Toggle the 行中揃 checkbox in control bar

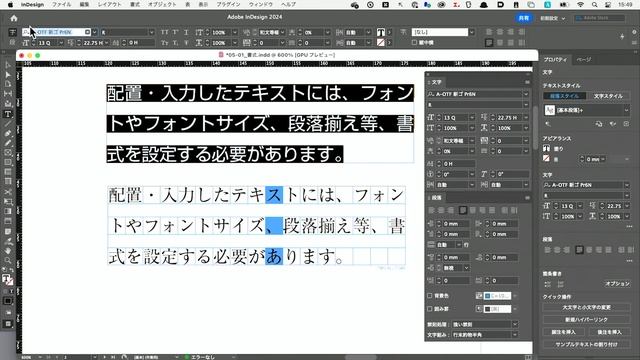[x=414, y=42]
